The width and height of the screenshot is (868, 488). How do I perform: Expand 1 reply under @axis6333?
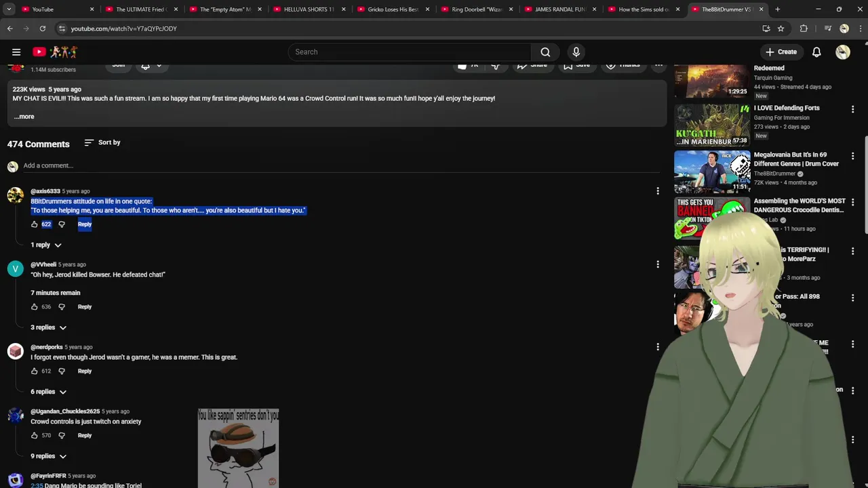(x=46, y=245)
